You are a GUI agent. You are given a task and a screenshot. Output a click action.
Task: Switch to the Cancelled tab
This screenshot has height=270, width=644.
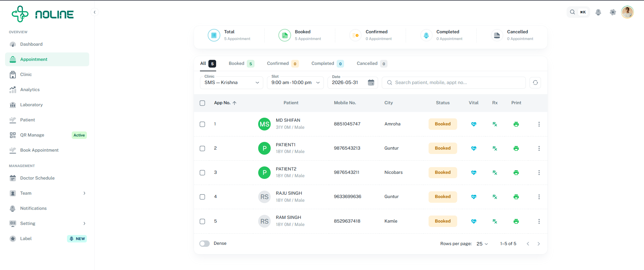(372, 64)
